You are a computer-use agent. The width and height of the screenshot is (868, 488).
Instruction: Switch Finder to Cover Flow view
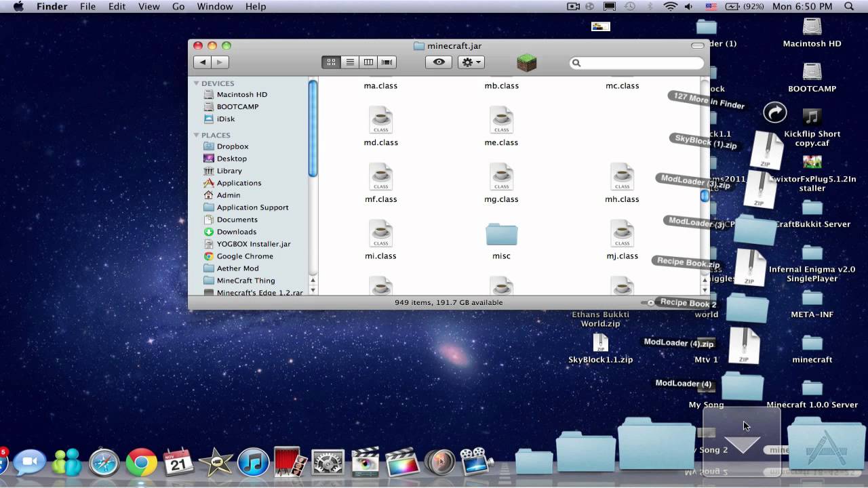pos(387,62)
